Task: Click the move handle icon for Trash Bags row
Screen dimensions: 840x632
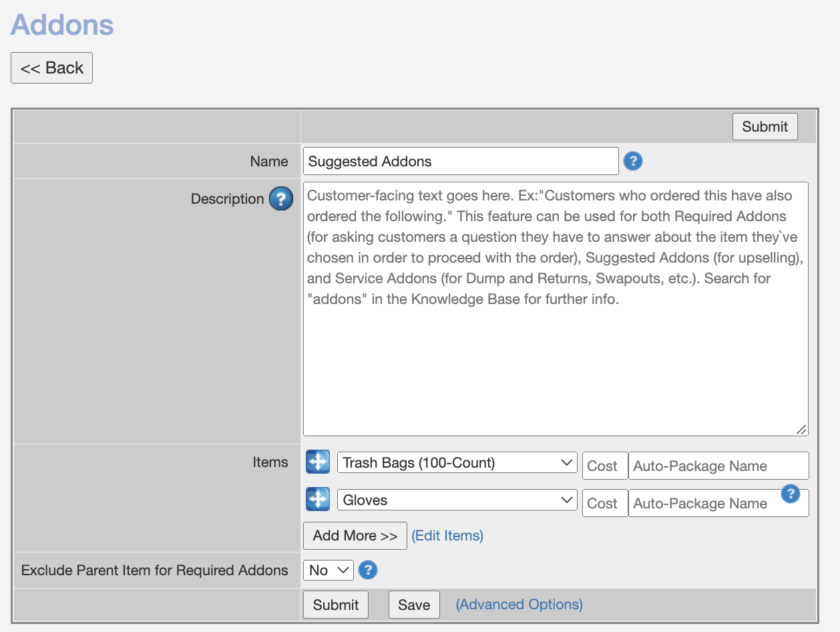Action: tap(318, 462)
